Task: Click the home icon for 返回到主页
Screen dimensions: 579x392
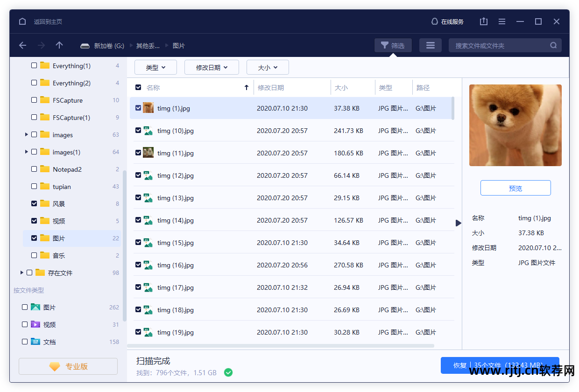Action: click(x=22, y=21)
